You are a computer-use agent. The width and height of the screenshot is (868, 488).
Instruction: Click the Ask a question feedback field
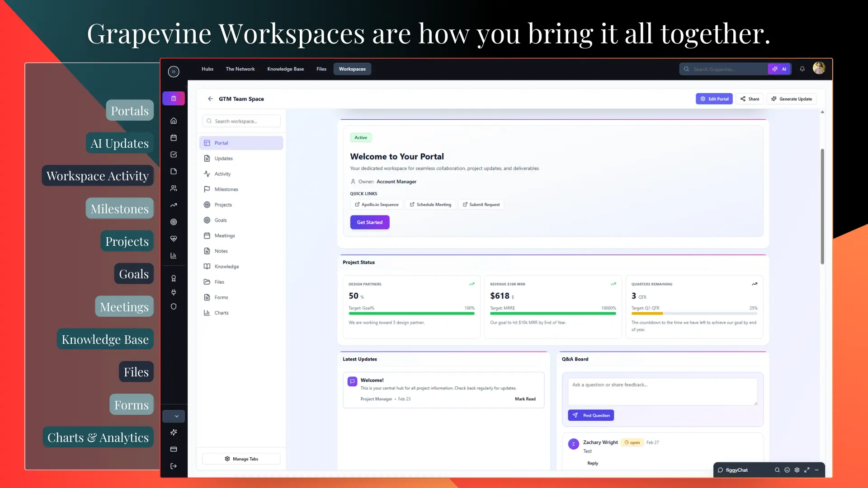[662, 391]
